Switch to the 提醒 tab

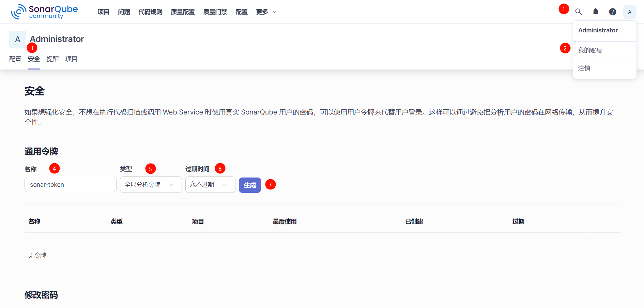[52, 59]
